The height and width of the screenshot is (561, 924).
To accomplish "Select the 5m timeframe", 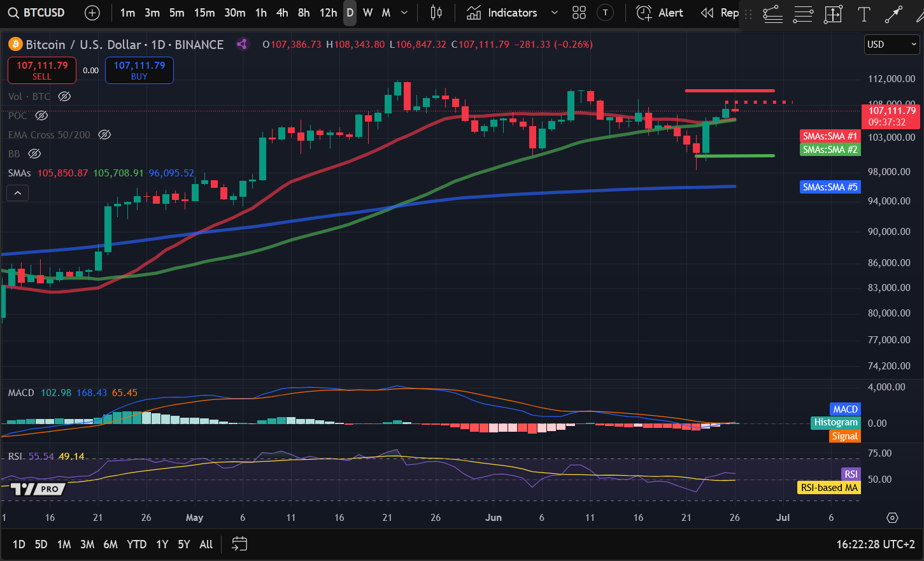I will click(x=176, y=13).
